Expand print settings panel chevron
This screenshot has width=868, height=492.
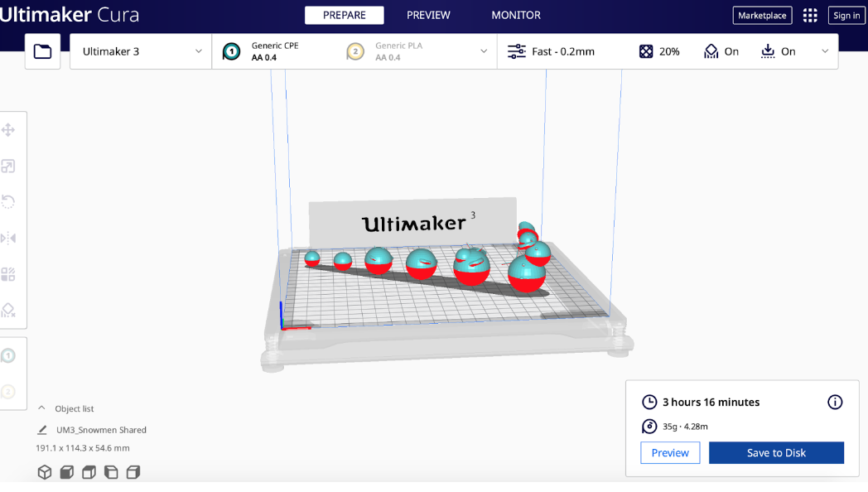coord(825,51)
